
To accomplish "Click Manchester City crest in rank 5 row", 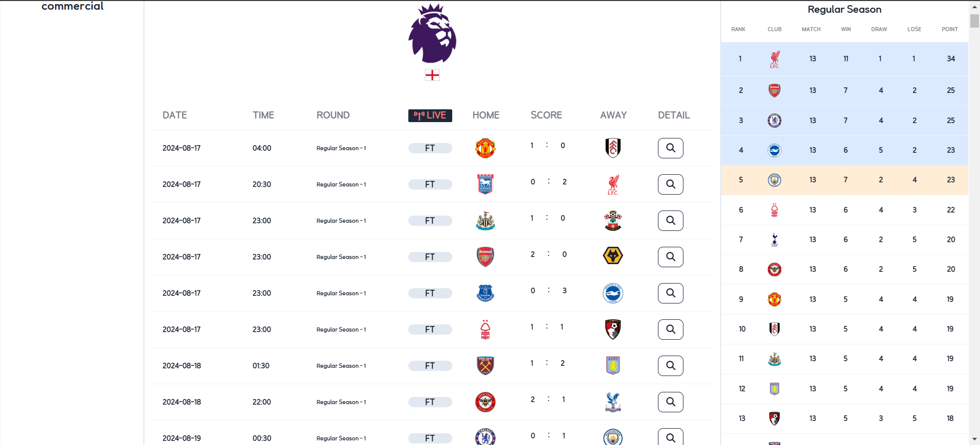I will point(774,180).
